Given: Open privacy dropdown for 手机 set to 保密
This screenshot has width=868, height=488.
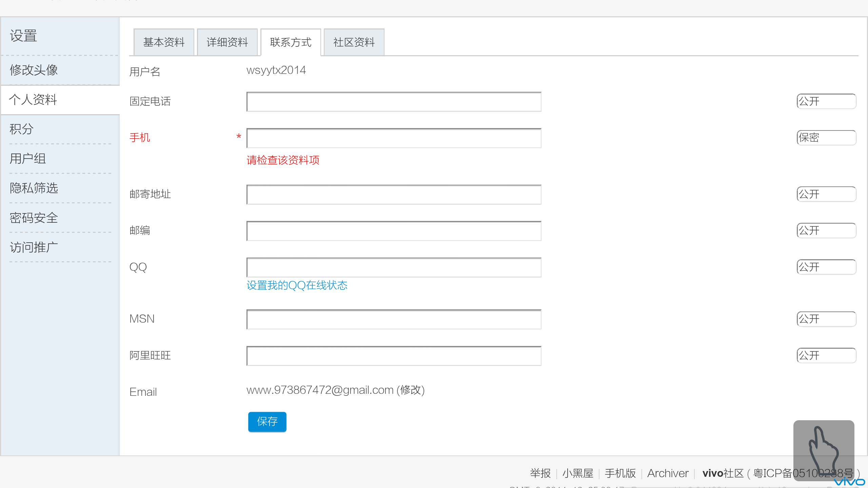Looking at the screenshot, I should tap(826, 138).
